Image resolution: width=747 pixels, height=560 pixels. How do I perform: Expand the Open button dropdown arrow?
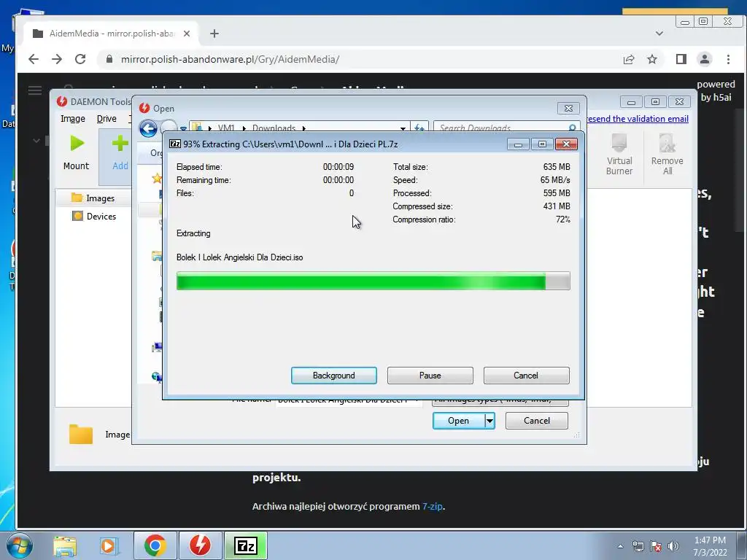coord(489,421)
